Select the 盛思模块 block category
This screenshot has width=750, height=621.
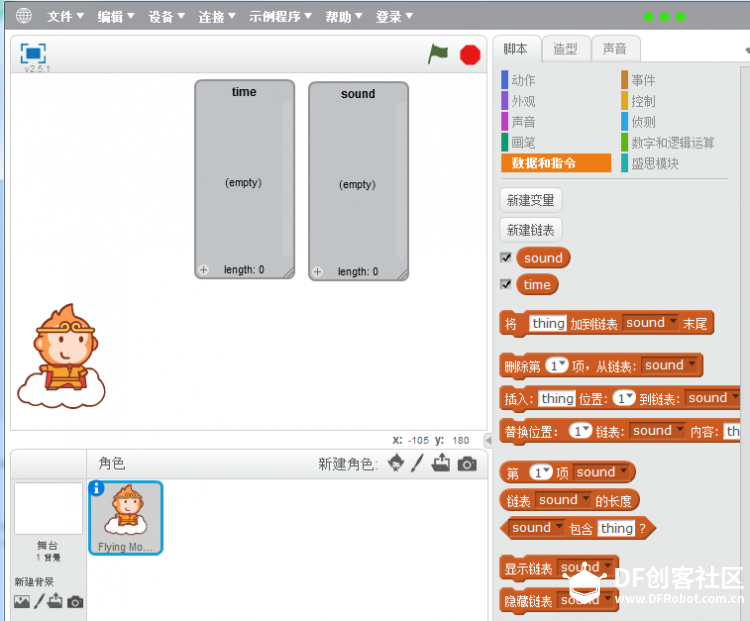[651, 163]
